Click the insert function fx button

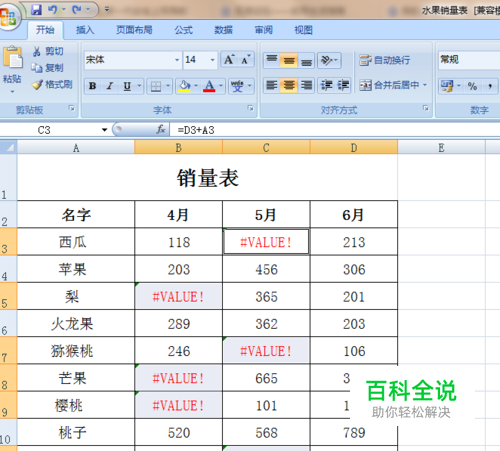pyautogui.click(x=161, y=129)
